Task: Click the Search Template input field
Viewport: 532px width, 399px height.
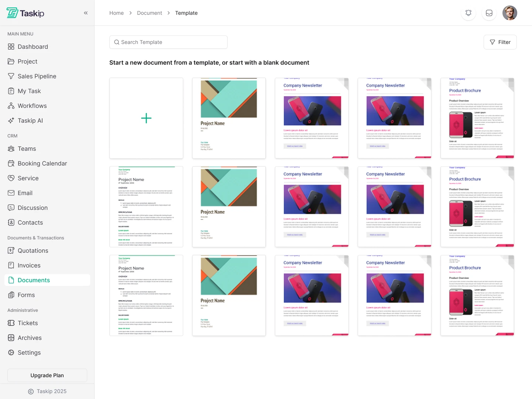Action: (x=168, y=42)
